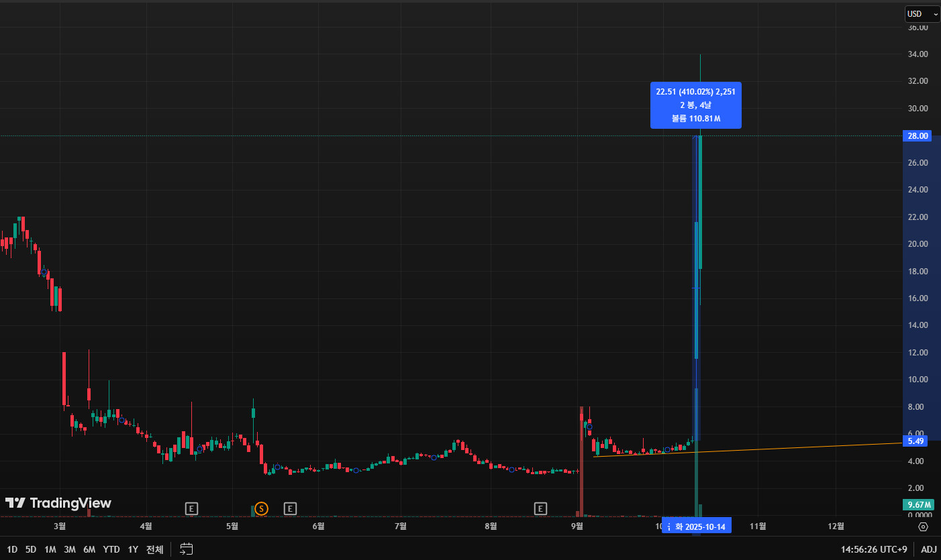Set the range to 1Y
941x560 pixels.
[133, 549]
